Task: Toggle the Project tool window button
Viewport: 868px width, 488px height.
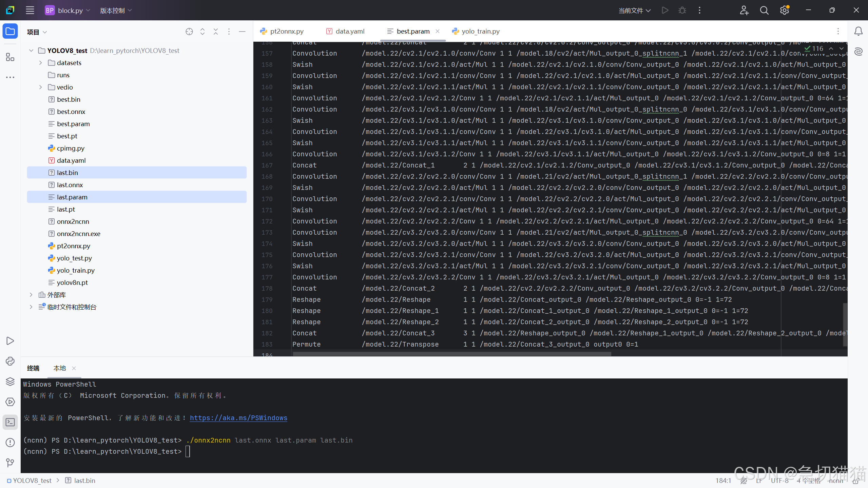Action: (10, 32)
